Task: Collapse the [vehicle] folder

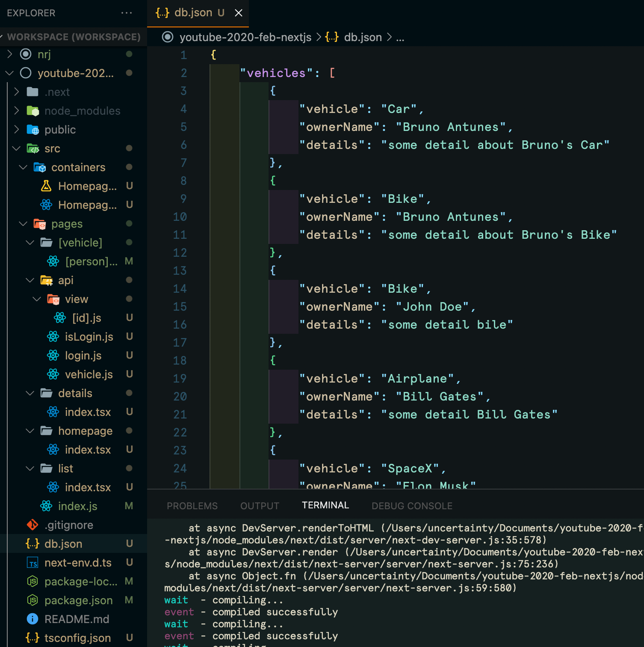Action: pos(30,242)
